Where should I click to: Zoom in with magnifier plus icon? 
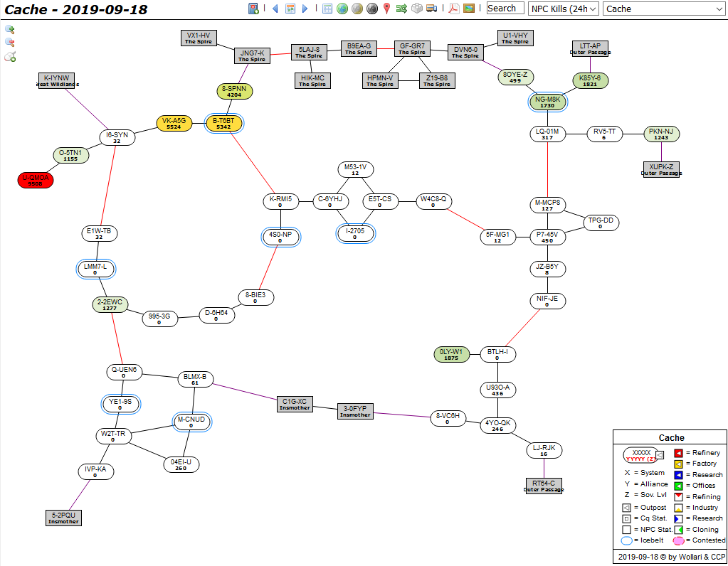click(x=10, y=30)
